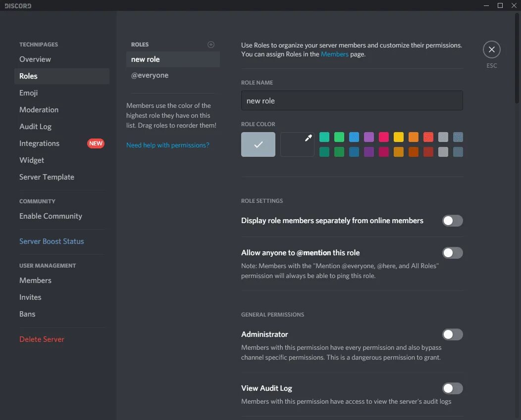This screenshot has height=420, width=521.
Task: Minimize the Discord window
Action: pyautogui.click(x=486, y=5)
